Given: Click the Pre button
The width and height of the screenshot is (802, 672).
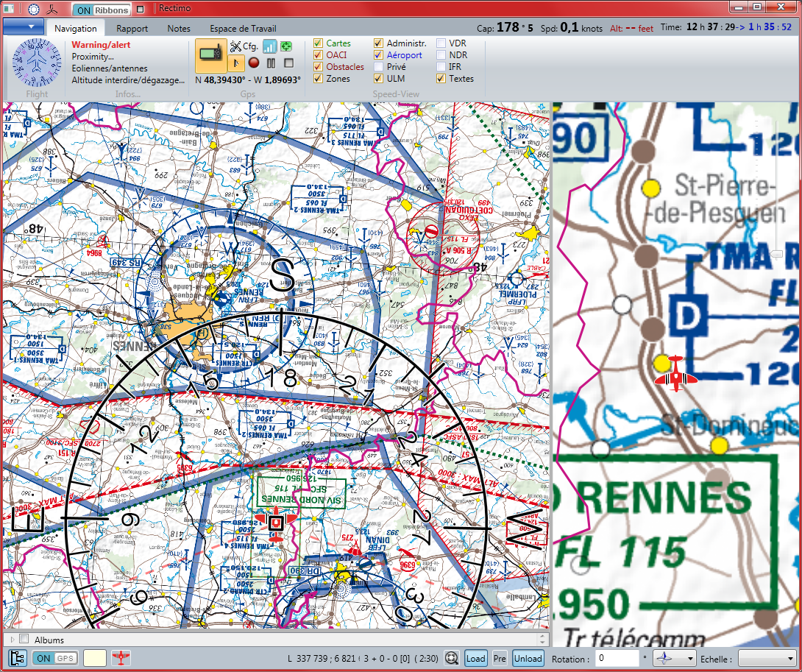Looking at the screenshot, I should tap(500, 658).
